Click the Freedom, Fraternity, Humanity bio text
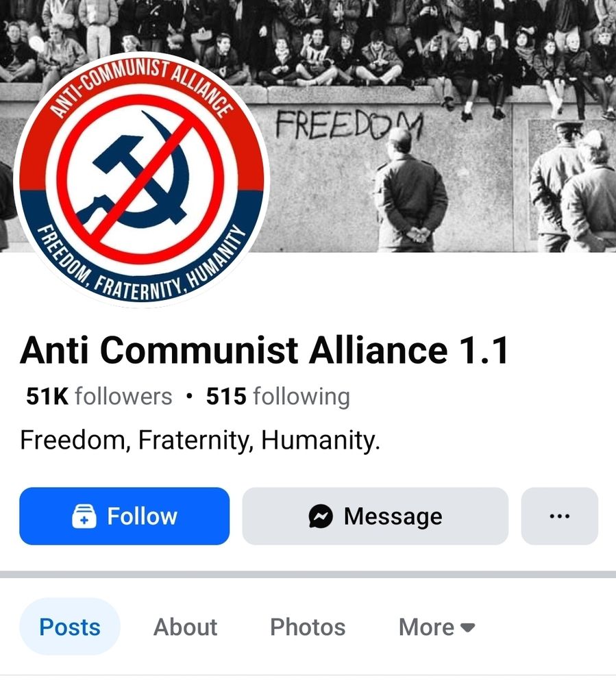This screenshot has height=685, width=616. [200, 440]
